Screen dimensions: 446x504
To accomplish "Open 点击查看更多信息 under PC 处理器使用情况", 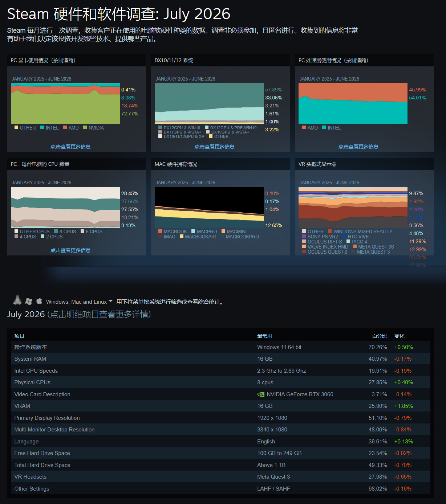I will point(358,147).
